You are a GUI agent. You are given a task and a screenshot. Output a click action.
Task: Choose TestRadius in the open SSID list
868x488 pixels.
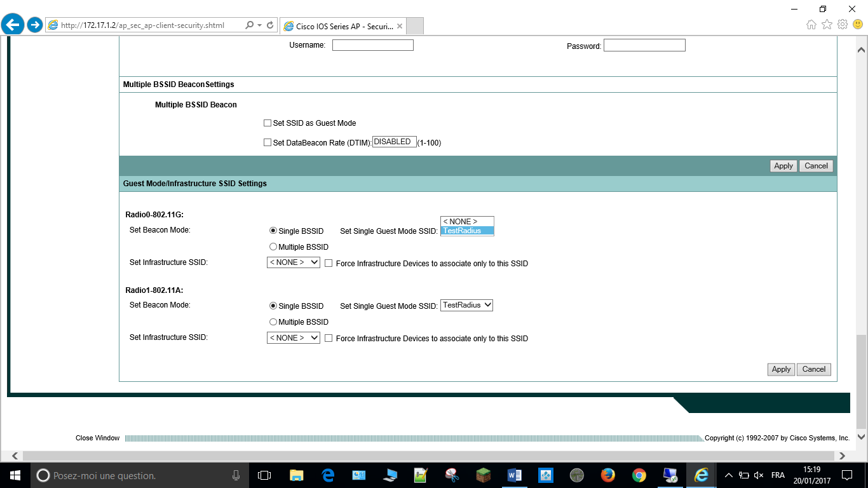click(467, 231)
